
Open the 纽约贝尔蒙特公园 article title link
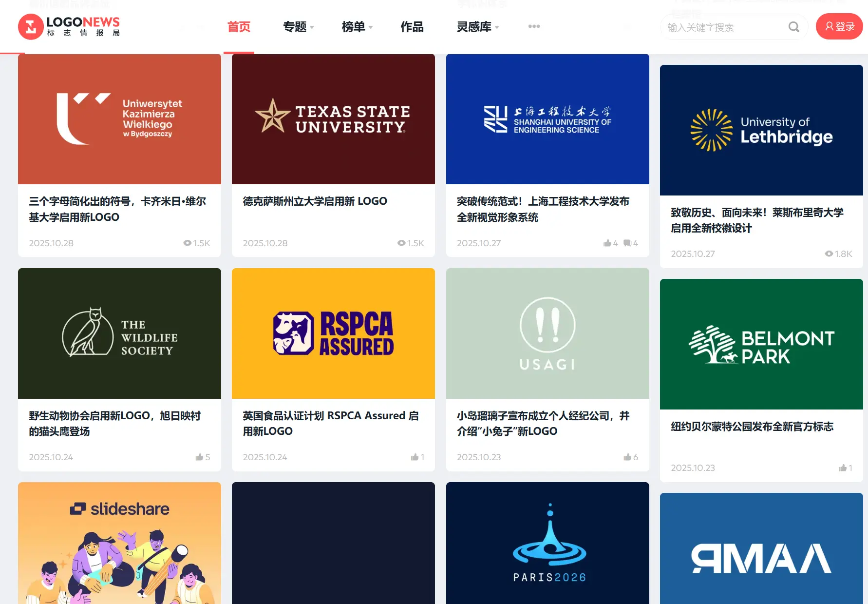click(x=752, y=427)
